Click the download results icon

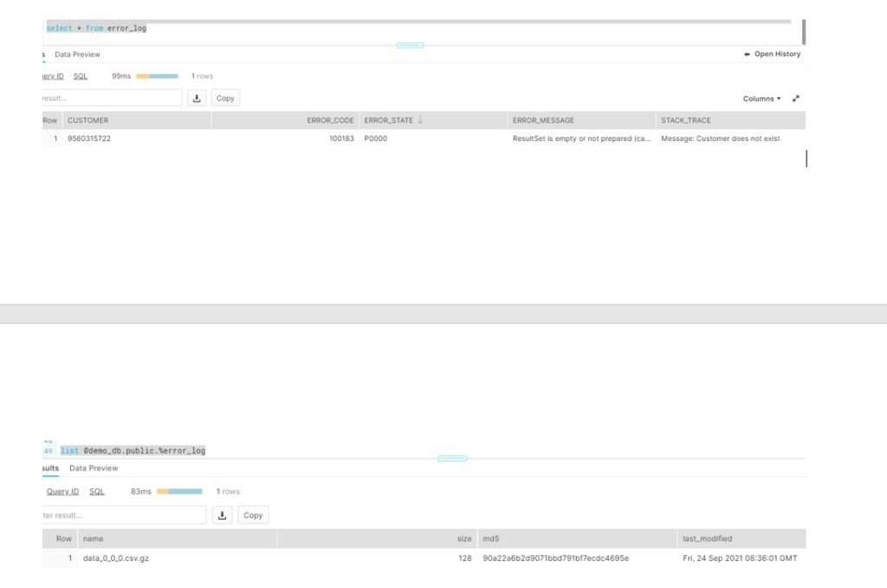197,98
